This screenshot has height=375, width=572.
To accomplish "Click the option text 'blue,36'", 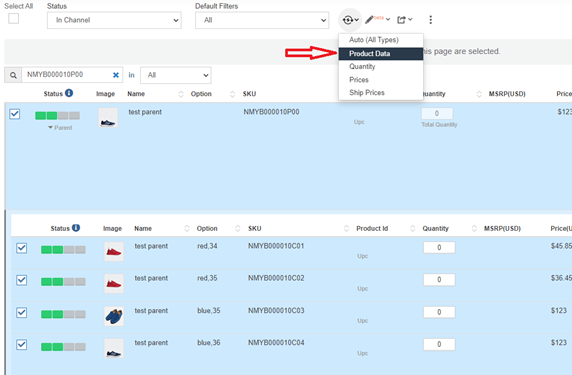I will [x=209, y=343].
